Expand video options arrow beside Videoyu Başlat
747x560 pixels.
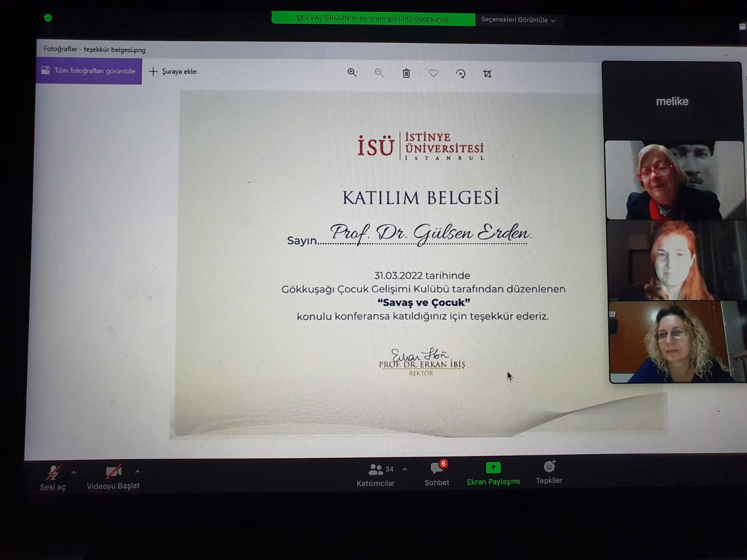pos(138,472)
